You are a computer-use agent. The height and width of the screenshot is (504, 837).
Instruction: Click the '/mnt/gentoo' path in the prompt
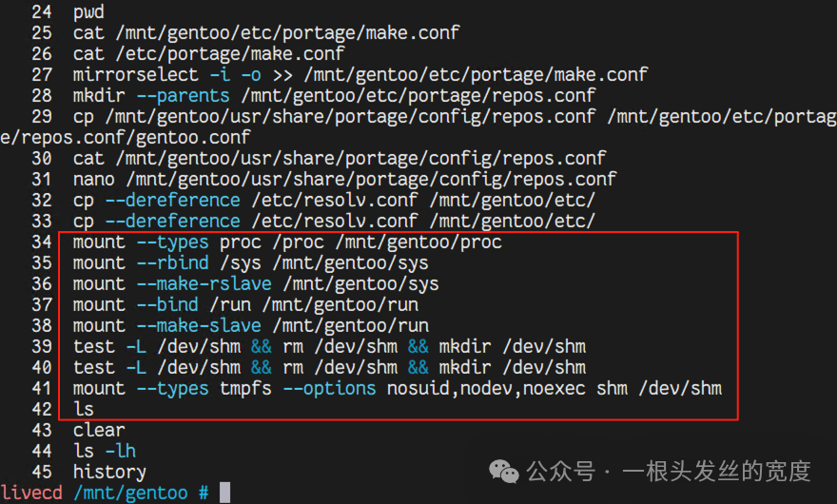131,493
